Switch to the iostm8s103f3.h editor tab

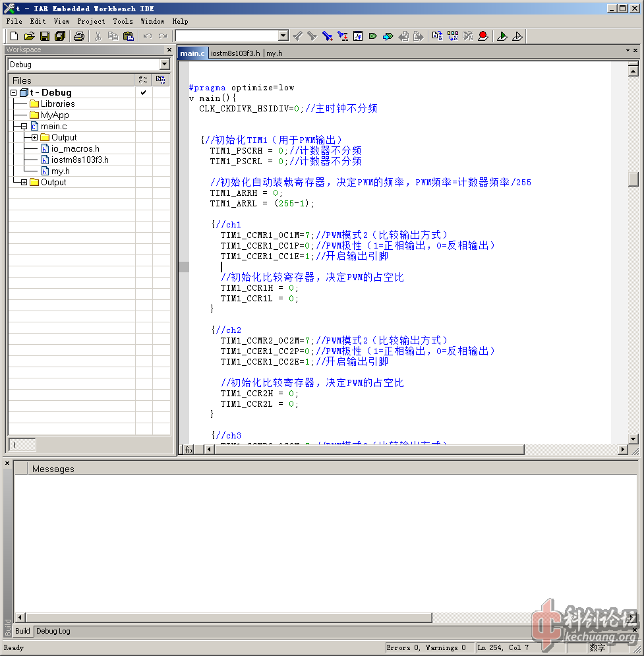tap(235, 53)
